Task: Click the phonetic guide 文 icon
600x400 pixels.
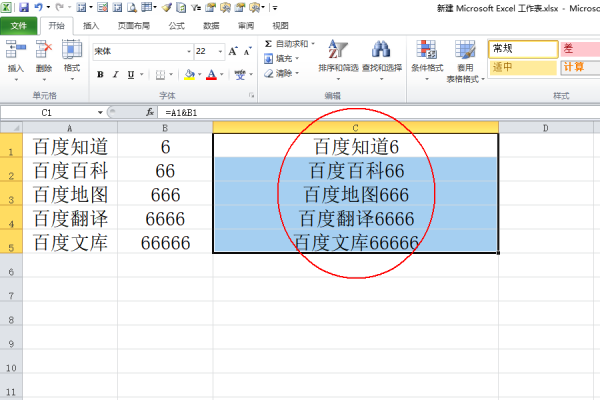Action: point(240,75)
